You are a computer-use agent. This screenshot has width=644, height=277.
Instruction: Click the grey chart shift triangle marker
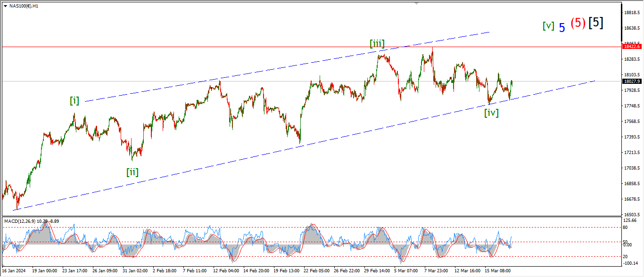(x=416, y=3)
